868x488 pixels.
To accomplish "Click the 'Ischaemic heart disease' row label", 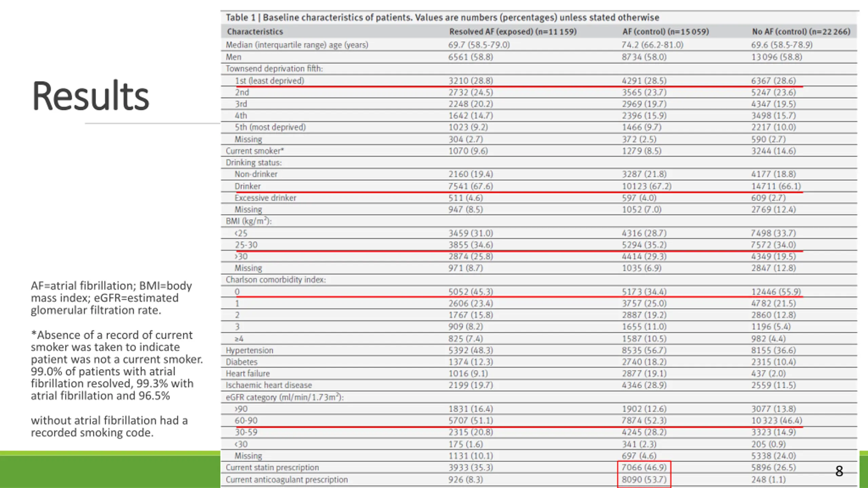I will (269, 385).
